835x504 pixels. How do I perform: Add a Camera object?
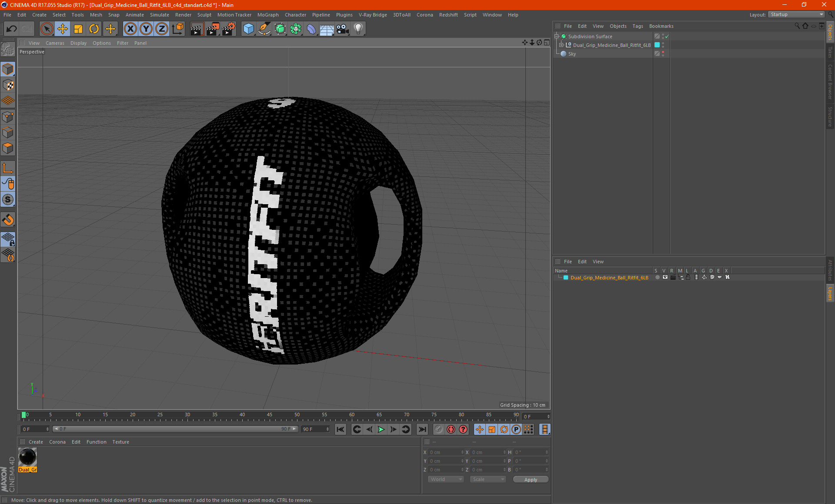point(343,29)
